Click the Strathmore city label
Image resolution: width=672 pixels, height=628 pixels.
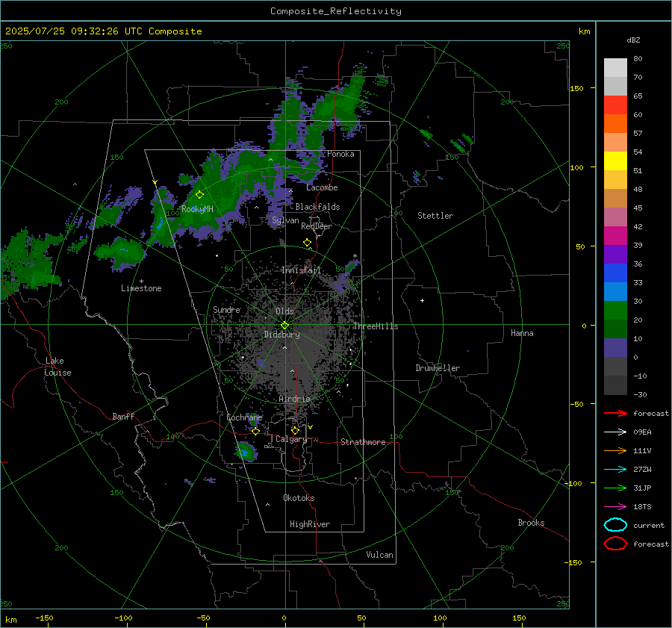pos(363,442)
